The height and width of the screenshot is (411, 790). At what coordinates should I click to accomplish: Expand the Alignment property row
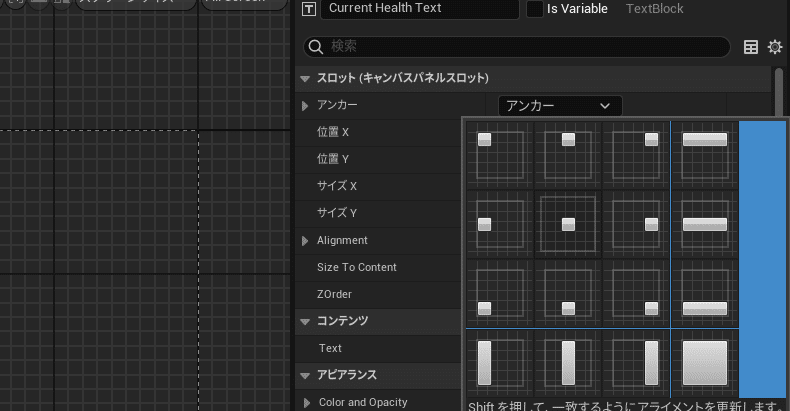click(x=305, y=241)
